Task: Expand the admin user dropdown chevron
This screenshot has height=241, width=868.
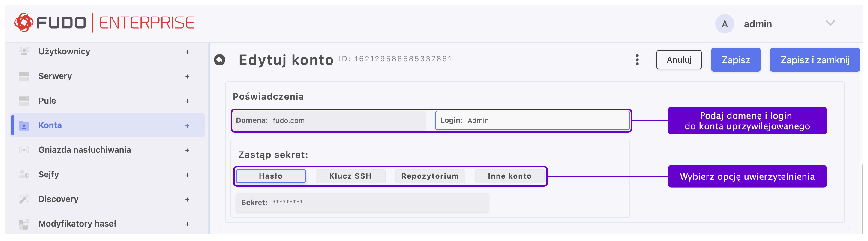Action: [830, 23]
